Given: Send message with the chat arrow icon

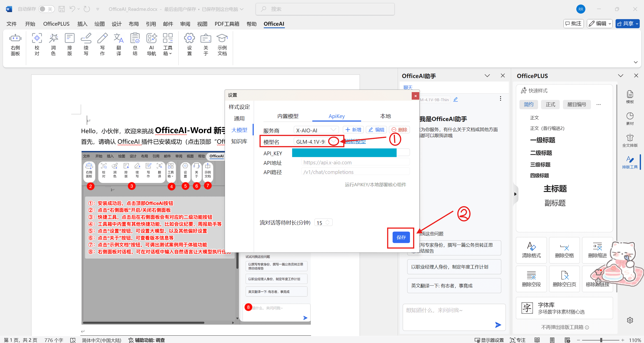Looking at the screenshot, I should click(498, 325).
